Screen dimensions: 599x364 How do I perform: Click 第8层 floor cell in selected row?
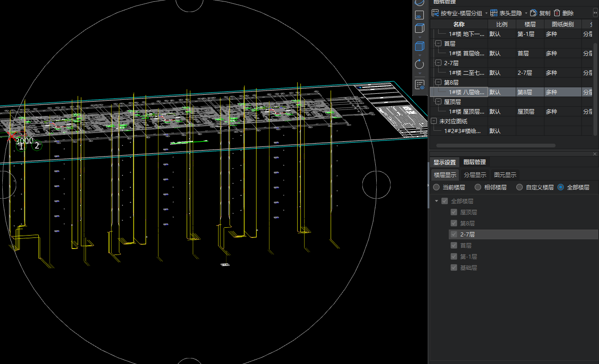pyautogui.click(x=530, y=92)
